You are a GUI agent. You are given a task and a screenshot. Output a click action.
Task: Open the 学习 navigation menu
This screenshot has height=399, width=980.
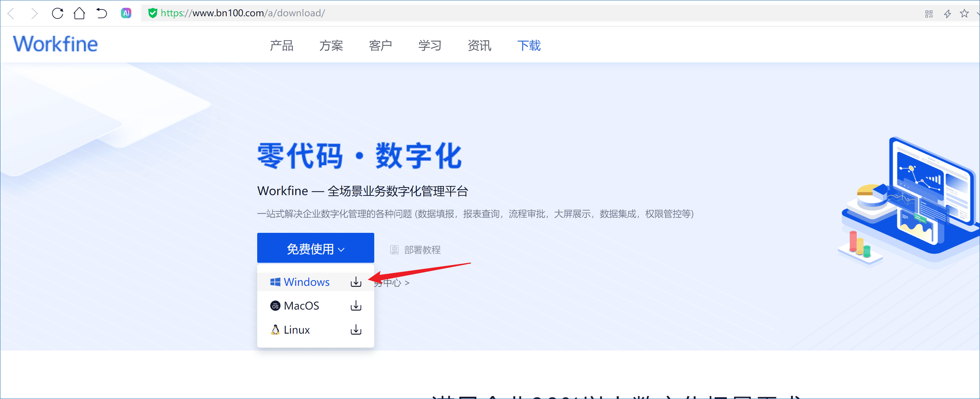click(430, 46)
